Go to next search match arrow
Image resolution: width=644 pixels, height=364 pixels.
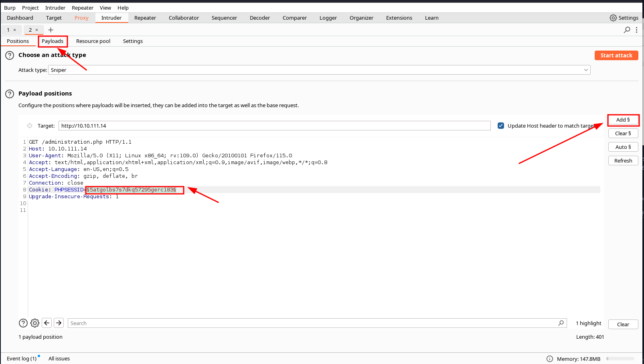tap(59, 323)
